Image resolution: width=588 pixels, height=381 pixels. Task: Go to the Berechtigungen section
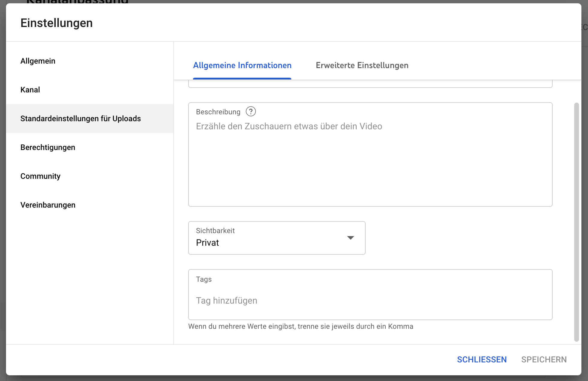48,147
